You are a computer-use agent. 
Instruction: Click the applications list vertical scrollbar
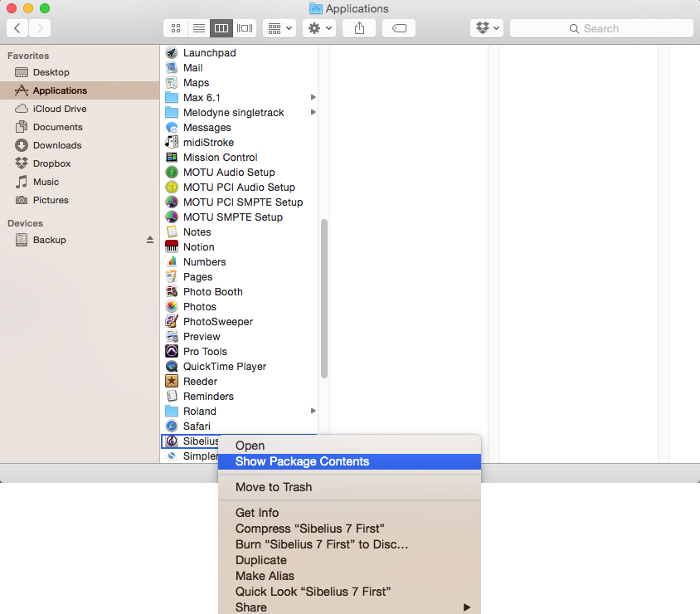click(x=324, y=299)
